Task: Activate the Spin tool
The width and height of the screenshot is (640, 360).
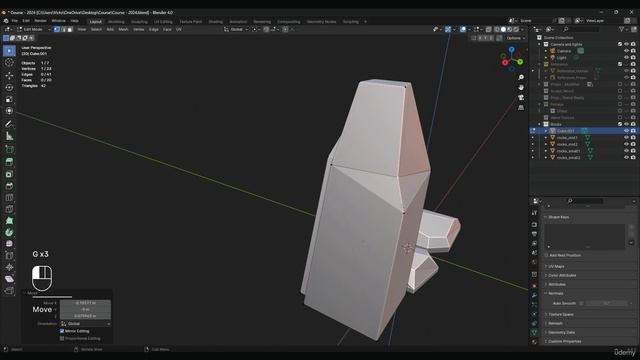Action: (x=9, y=232)
